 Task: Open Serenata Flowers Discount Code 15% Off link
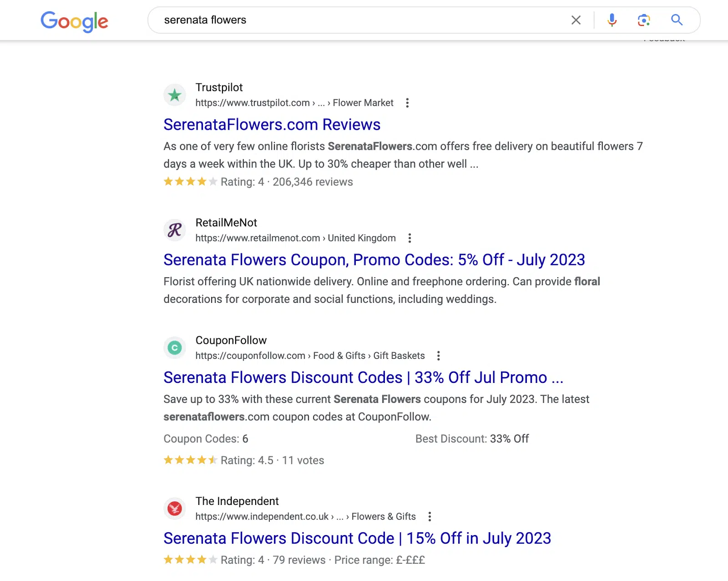click(x=357, y=538)
